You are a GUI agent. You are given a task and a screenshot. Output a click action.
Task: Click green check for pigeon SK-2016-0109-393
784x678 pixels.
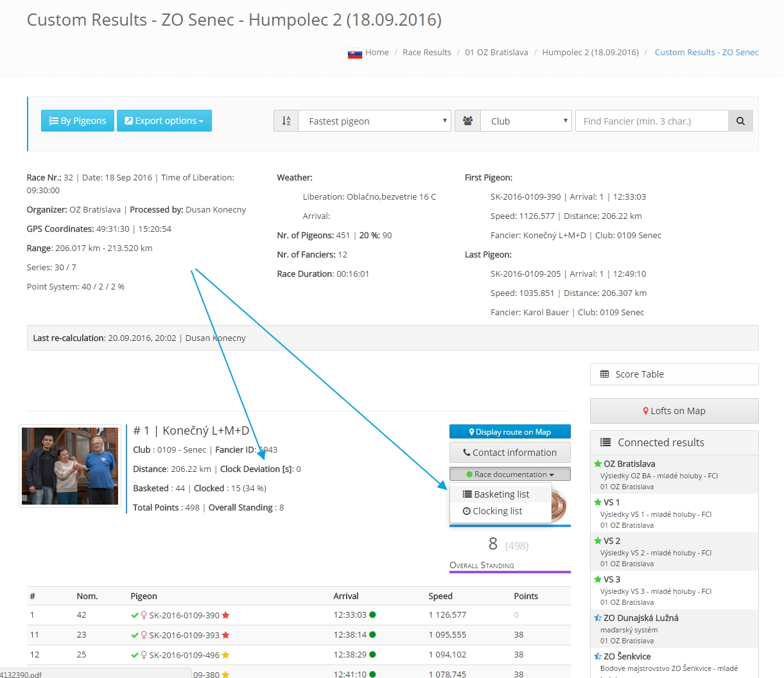pos(135,635)
